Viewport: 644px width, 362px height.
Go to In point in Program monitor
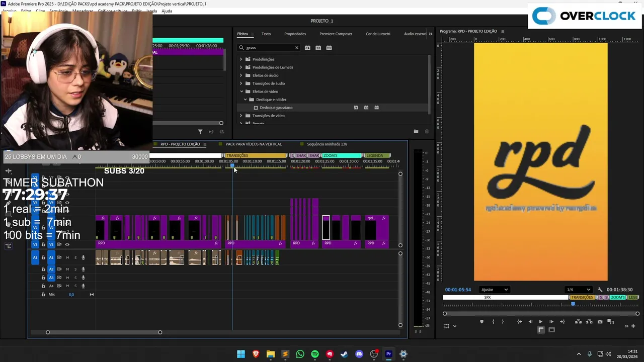point(520,322)
